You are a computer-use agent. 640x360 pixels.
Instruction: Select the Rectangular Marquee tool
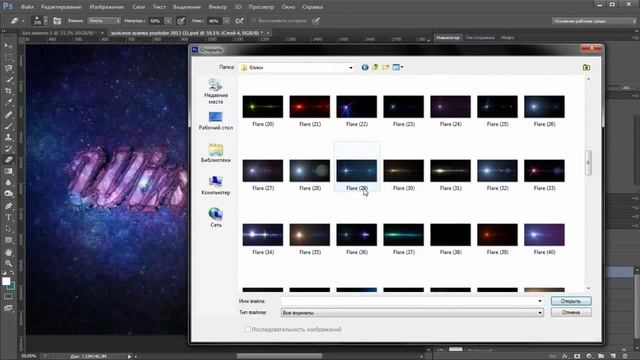(x=9, y=57)
